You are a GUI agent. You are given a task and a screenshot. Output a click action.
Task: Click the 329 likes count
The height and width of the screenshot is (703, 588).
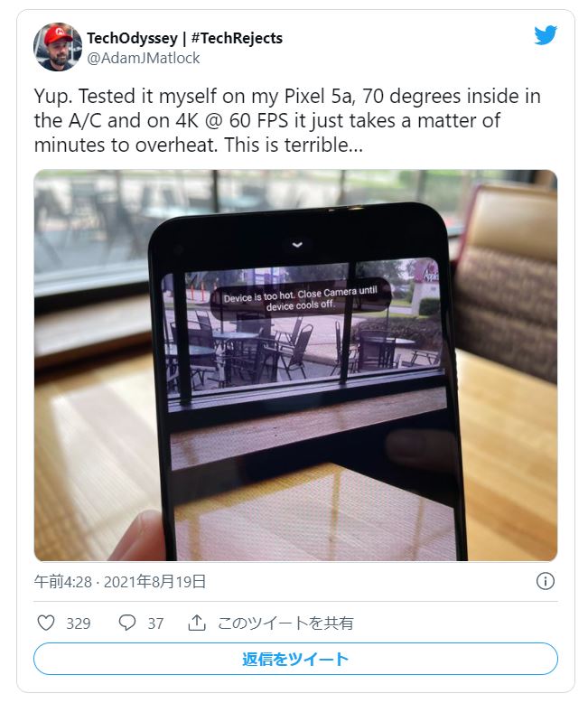click(79, 623)
